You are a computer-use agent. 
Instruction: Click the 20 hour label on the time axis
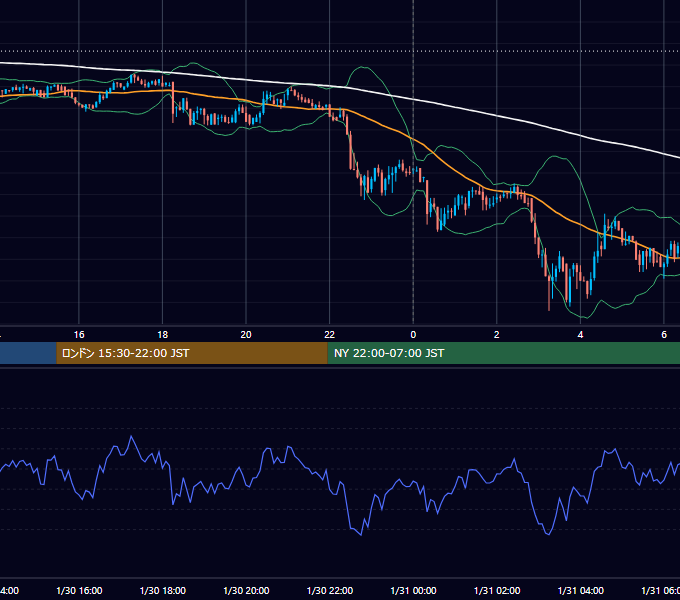246,335
